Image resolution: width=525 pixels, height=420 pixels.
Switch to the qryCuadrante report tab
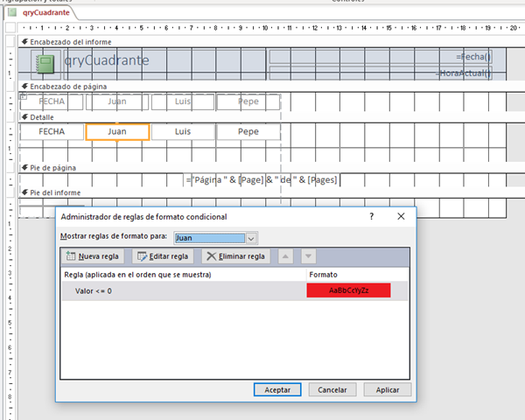coord(45,13)
